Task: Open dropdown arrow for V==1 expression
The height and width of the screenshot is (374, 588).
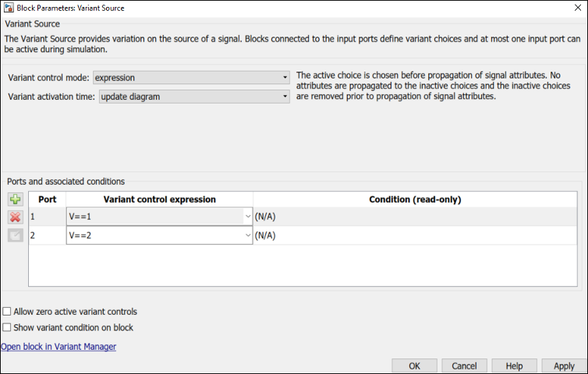Action: tap(248, 217)
